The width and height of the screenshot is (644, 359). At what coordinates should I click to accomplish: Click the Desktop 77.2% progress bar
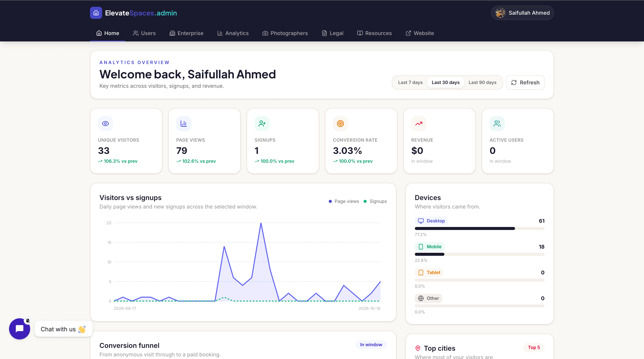pos(479,228)
